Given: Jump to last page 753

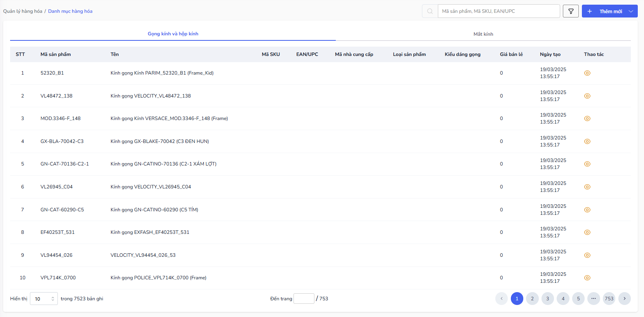Looking at the screenshot, I should point(609,299).
